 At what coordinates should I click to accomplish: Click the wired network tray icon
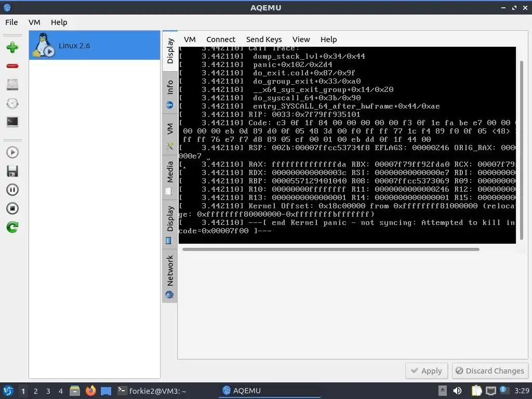click(490, 391)
